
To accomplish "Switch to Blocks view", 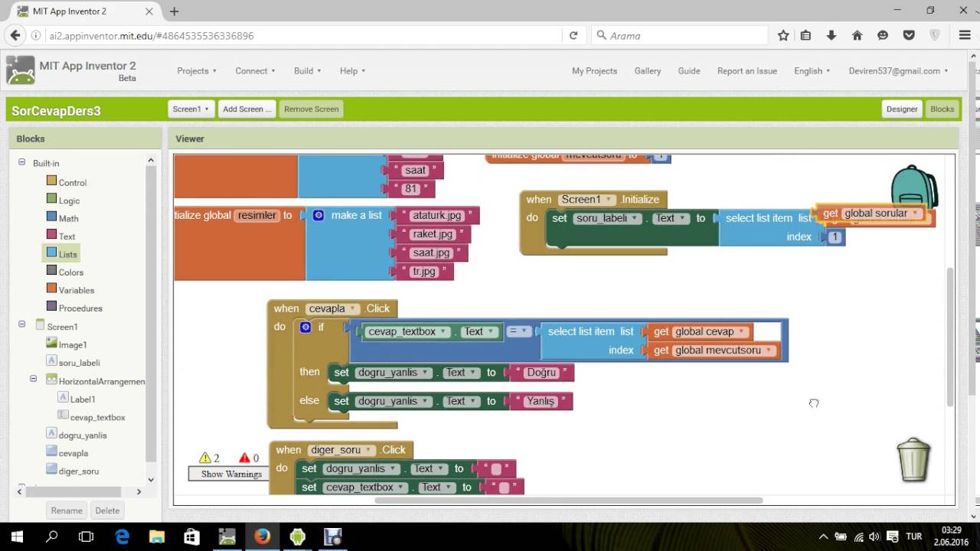I will tap(942, 109).
